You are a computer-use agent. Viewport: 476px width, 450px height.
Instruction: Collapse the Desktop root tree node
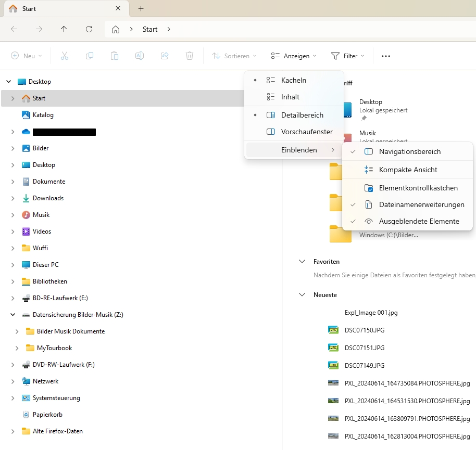9,82
